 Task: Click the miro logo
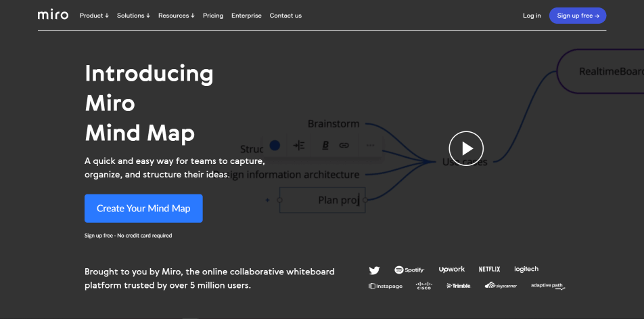pos(53,15)
